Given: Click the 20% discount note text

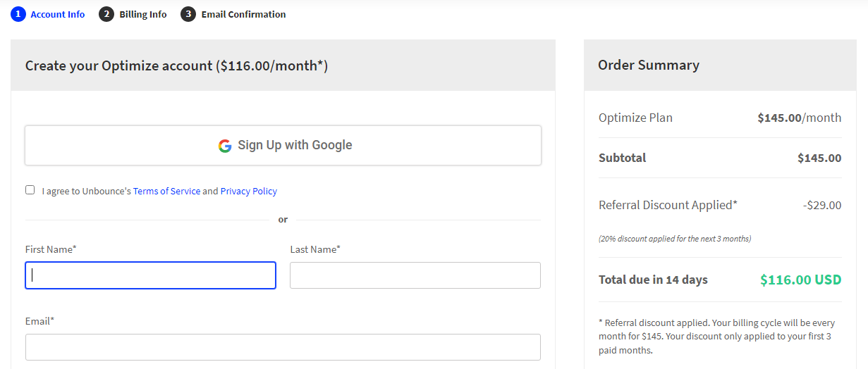Looking at the screenshot, I should [x=675, y=239].
